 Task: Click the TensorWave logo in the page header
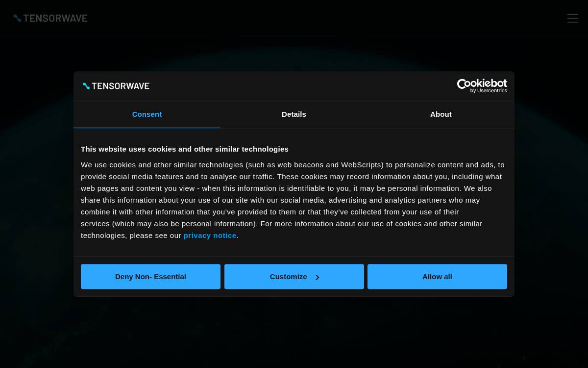pos(50,18)
